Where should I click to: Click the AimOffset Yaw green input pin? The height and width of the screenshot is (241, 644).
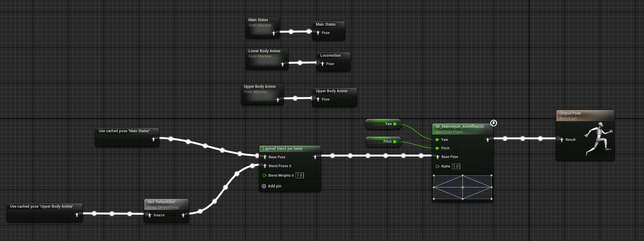(437, 140)
